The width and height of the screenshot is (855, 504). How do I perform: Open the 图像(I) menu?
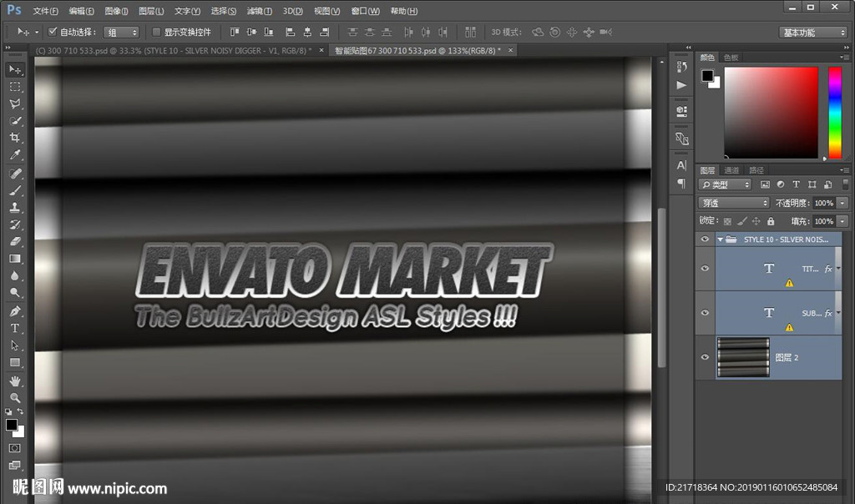point(116,11)
